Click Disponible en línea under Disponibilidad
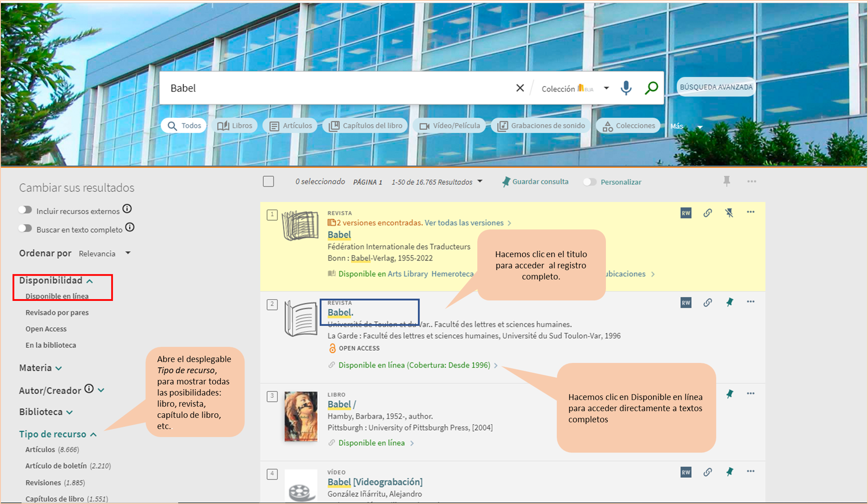Screen dimensions: 868x504 [57, 296]
